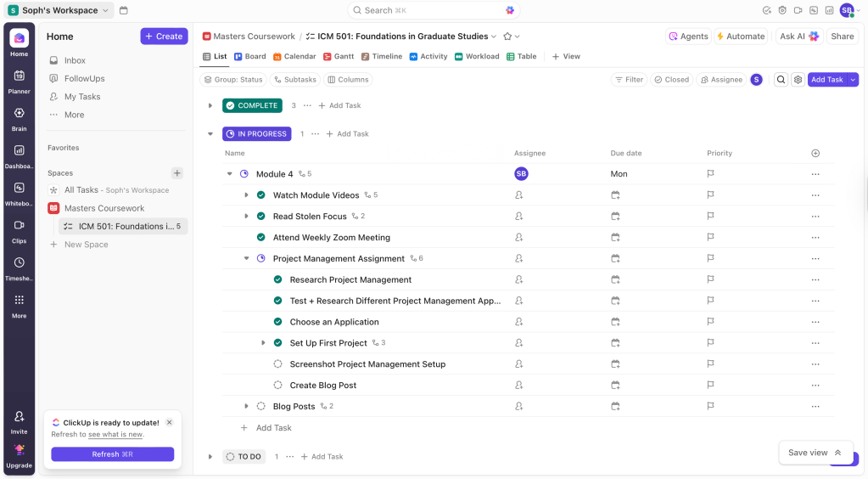Image resolution: width=868 pixels, height=479 pixels.
Task: Switch to the Board view tab
Action: pos(249,57)
